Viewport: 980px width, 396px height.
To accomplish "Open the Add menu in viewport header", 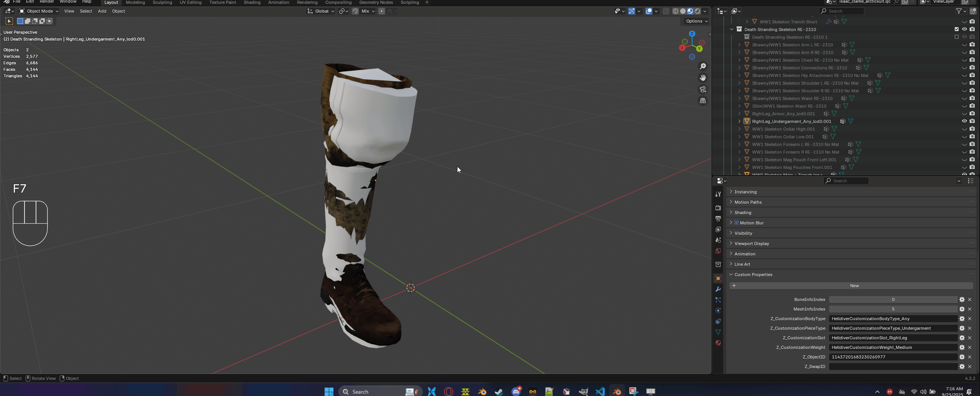I will point(102,11).
